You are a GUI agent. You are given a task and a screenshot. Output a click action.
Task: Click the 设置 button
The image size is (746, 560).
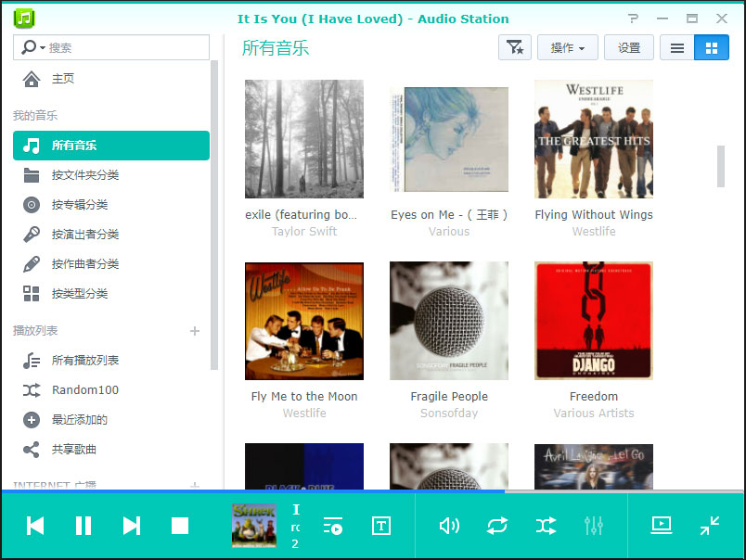(629, 48)
